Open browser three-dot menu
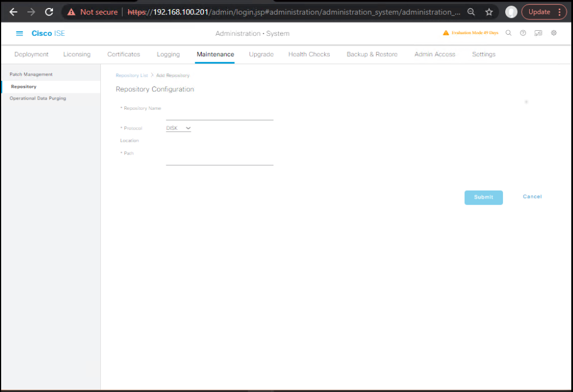This screenshot has width=573, height=392. tap(559, 12)
